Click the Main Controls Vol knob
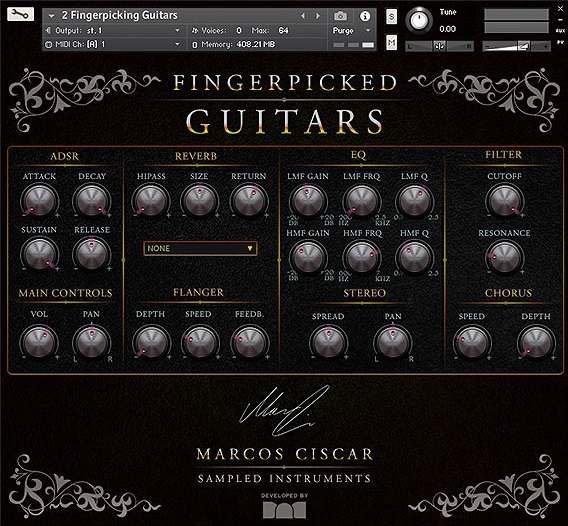 [39, 342]
